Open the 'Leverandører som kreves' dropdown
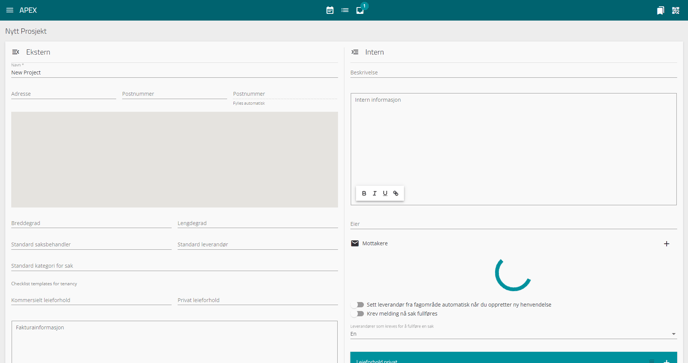The height and width of the screenshot is (363, 688). pyautogui.click(x=513, y=334)
